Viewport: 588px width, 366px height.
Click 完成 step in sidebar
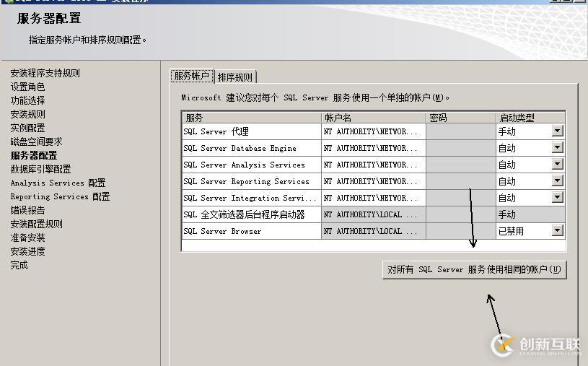pyautogui.click(x=19, y=265)
